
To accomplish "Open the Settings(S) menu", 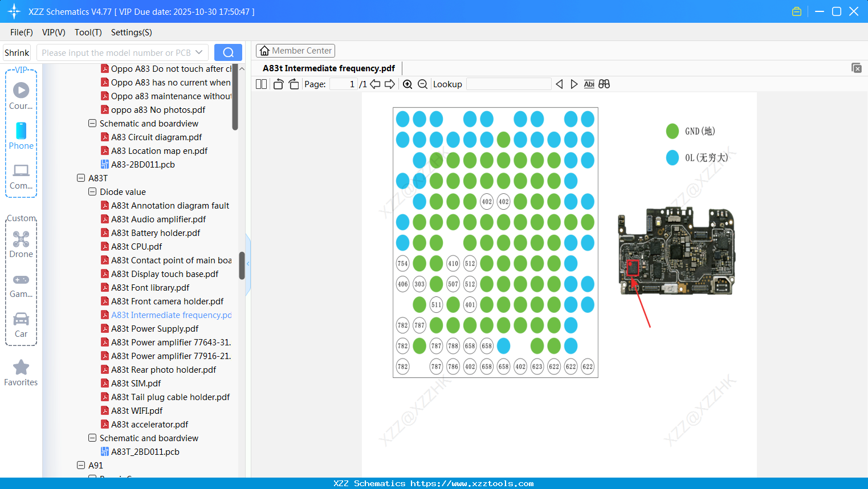I will [131, 32].
